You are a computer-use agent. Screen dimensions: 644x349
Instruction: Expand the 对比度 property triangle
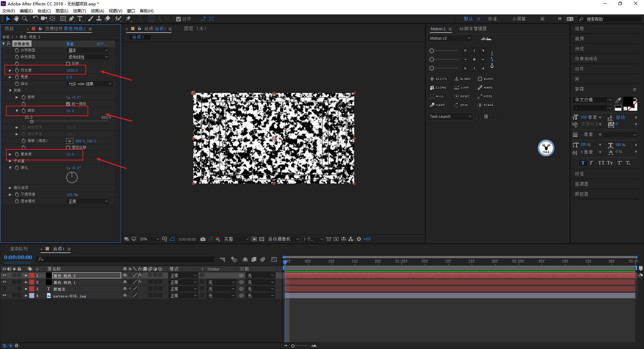pos(10,70)
